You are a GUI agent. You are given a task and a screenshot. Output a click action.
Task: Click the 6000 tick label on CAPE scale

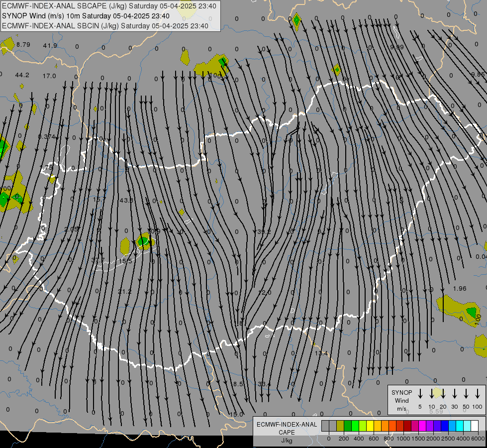(x=477, y=439)
